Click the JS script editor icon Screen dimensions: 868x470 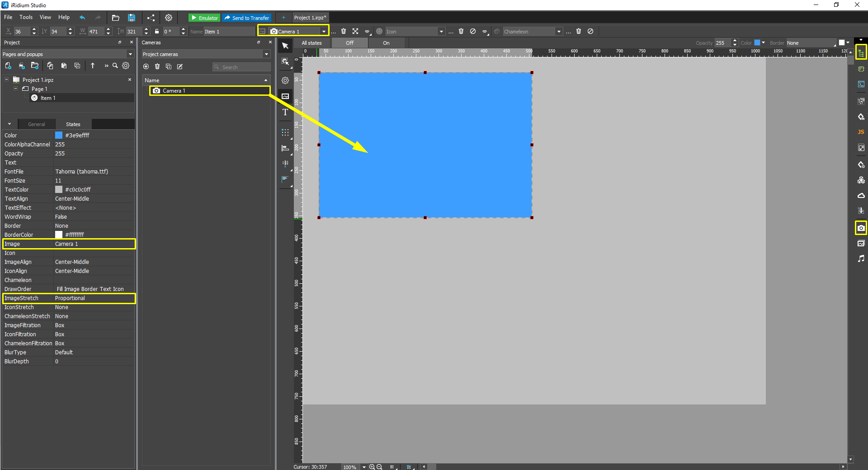[x=861, y=132]
